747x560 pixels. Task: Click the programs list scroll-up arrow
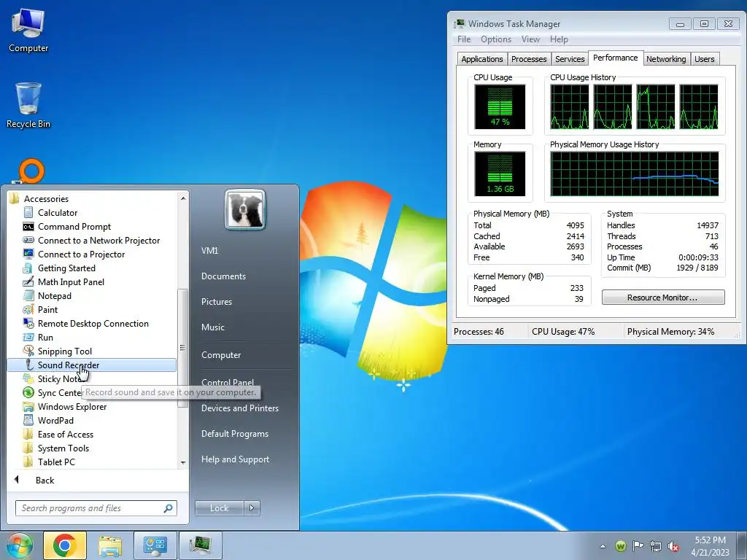(x=183, y=198)
